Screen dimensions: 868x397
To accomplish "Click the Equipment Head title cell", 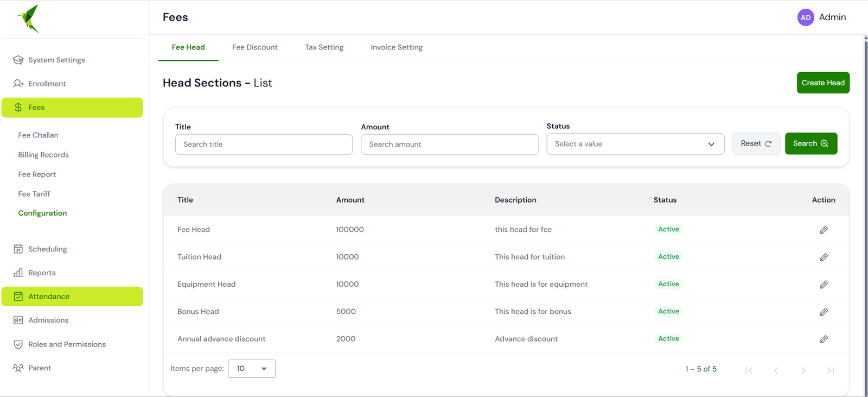I will click(206, 284).
